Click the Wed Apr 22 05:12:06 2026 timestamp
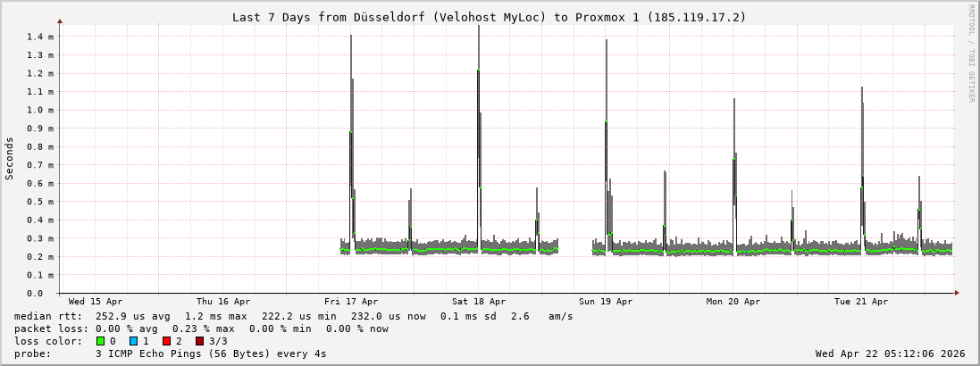Image resolution: width=980 pixels, height=366 pixels. 890,354
